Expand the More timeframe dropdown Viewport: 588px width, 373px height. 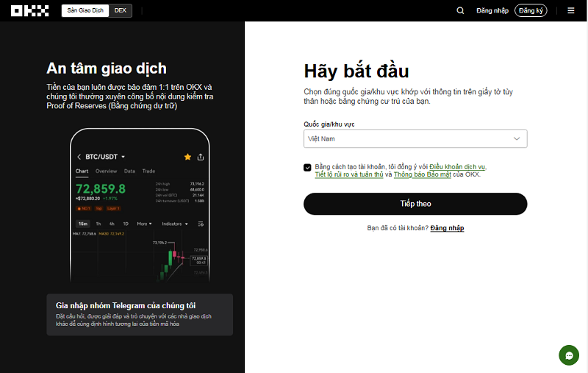pyautogui.click(x=144, y=224)
